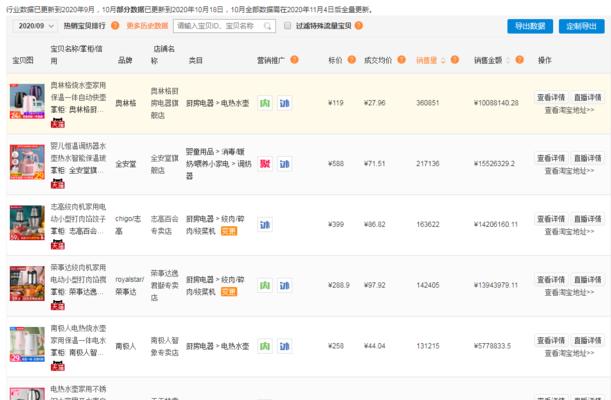Click green promotion icon in 荣事达 row

pos(265,285)
